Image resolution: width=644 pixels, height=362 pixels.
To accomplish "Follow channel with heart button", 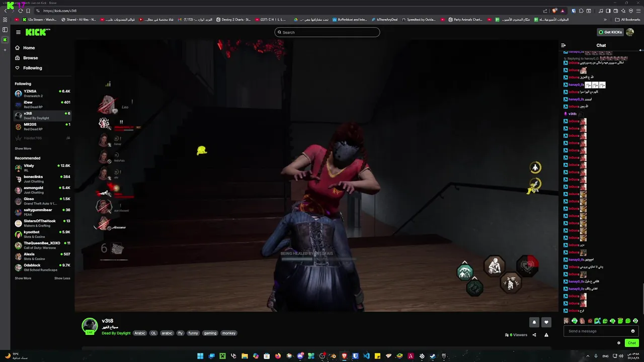I will click(x=546, y=322).
